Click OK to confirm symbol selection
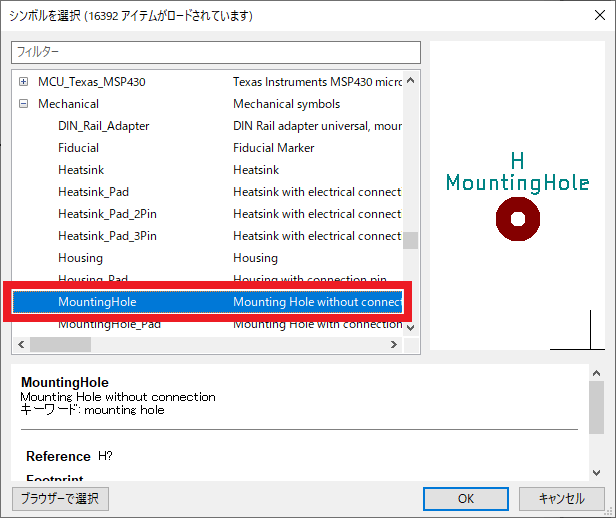Image resolution: width=616 pixels, height=518 pixels. pos(465,498)
